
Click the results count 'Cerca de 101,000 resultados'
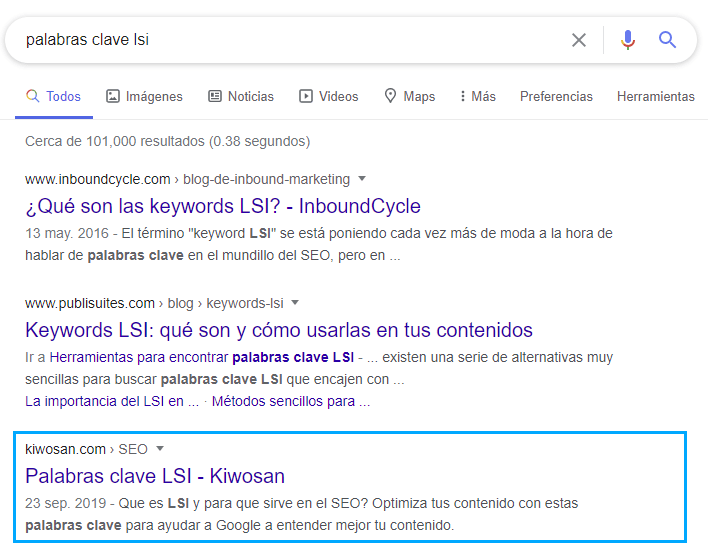pyautogui.click(x=168, y=141)
